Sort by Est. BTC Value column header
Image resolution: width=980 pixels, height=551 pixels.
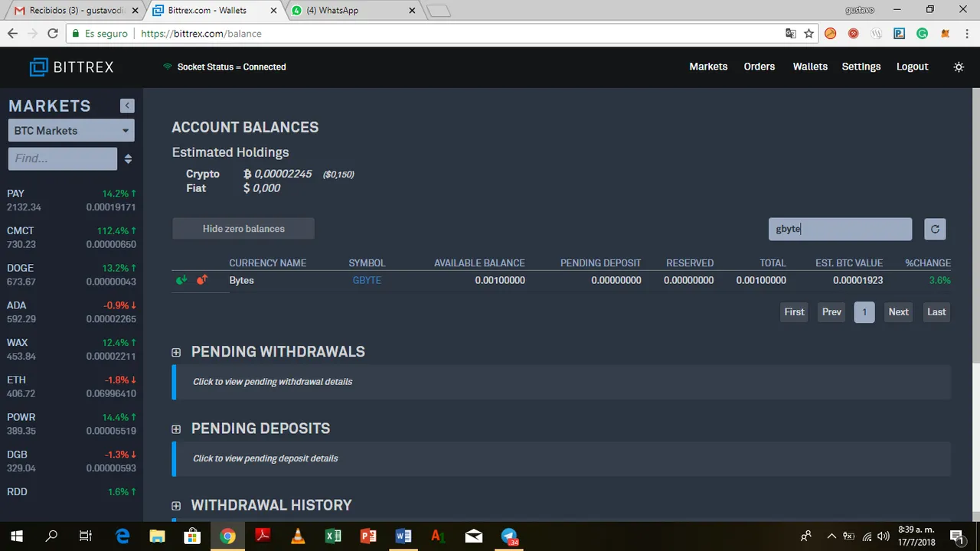tap(849, 262)
